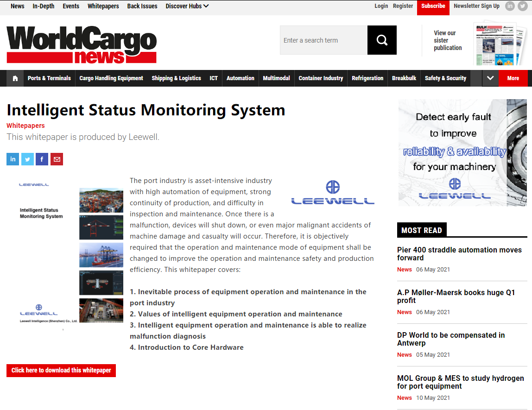532x410 pixels.
Task: Share article via LinkedIn icon
Action: (13, 159)
